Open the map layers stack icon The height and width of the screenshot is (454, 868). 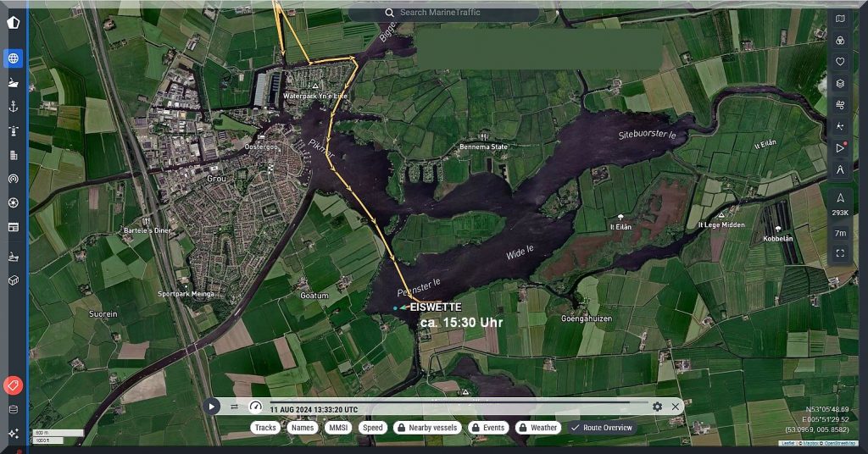pyautogui.click(x=840, y=83)
